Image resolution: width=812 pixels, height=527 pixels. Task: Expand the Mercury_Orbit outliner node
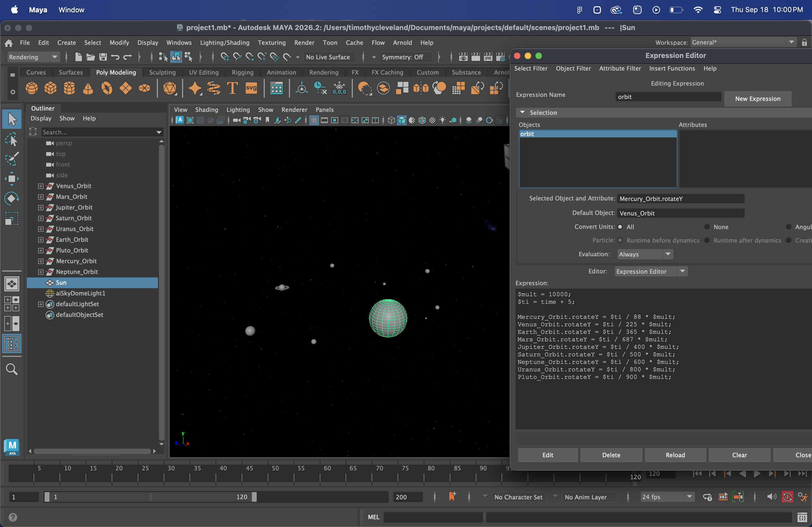[x=41, y=261]
